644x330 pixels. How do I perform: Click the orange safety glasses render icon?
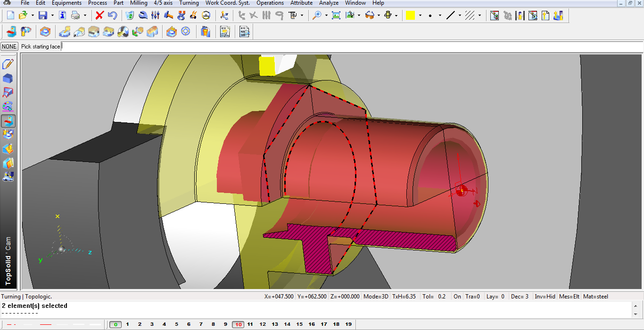(x=370, y=16)
